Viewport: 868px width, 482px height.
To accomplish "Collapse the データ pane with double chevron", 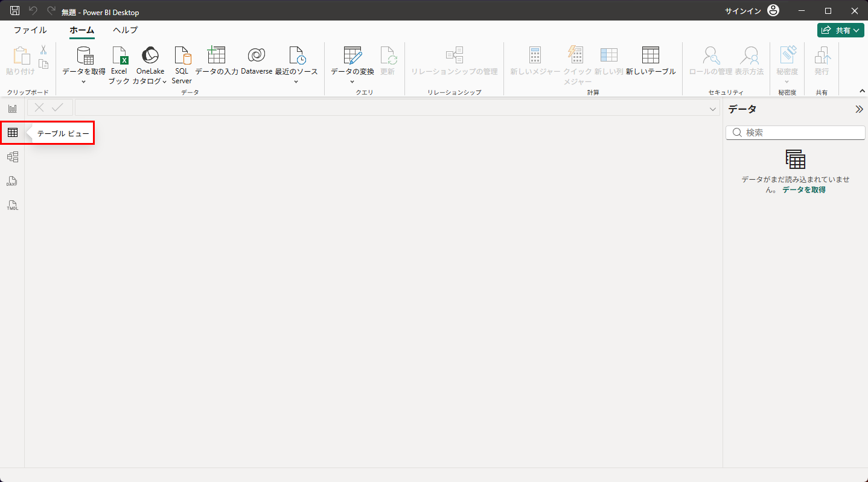I will click(860, 109).
